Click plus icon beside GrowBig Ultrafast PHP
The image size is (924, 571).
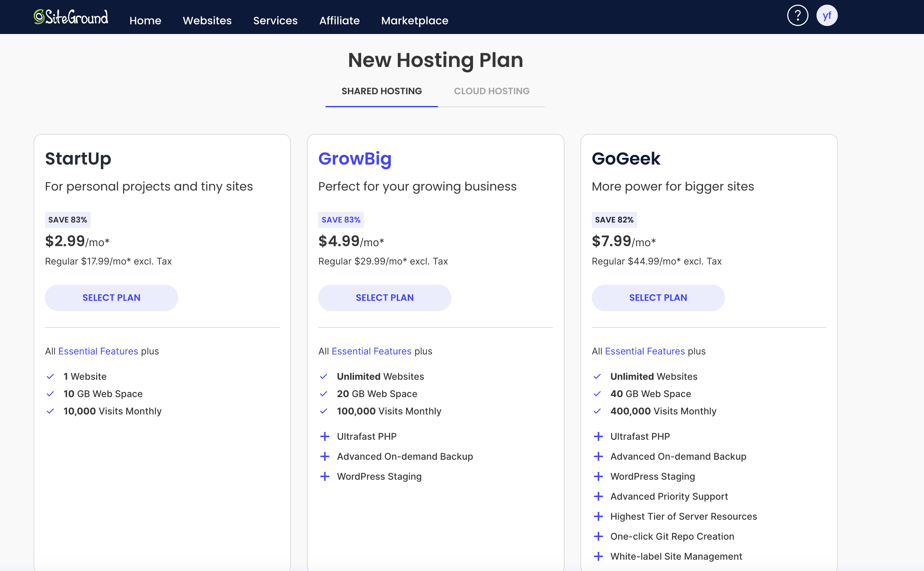pos(325,436)
